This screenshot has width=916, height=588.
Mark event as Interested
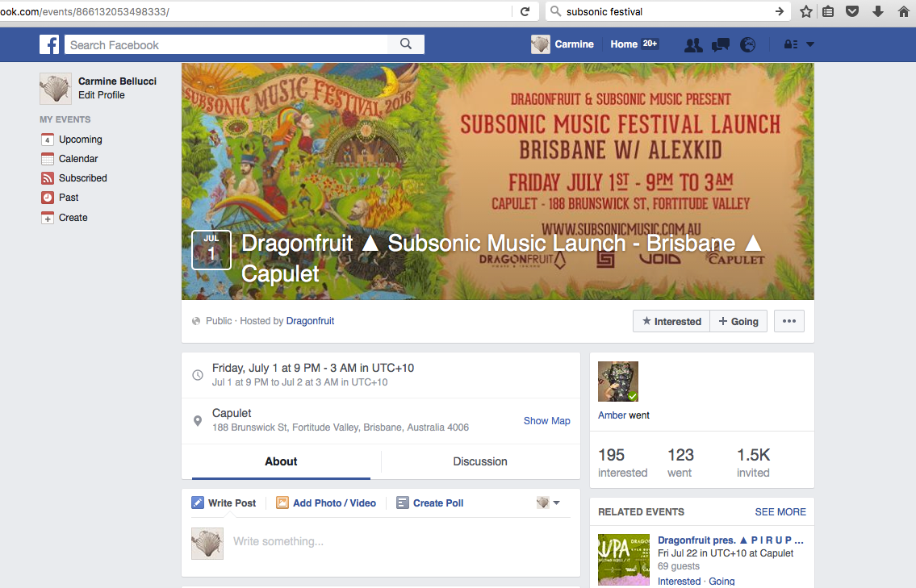671,321
